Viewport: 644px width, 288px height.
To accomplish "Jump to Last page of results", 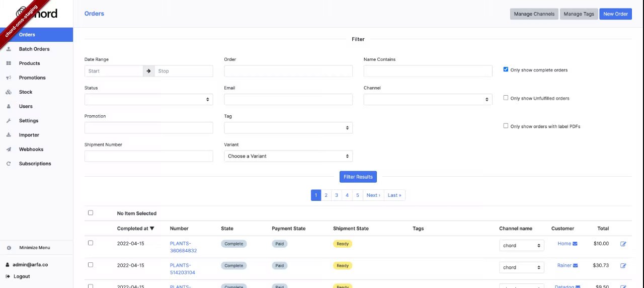I will pos(394,195).
